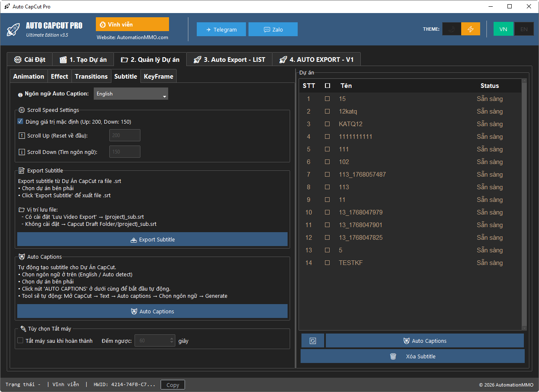Select the Subtitle sub-tab
This screenshot has height=392, width=539.
click(126, 76)
